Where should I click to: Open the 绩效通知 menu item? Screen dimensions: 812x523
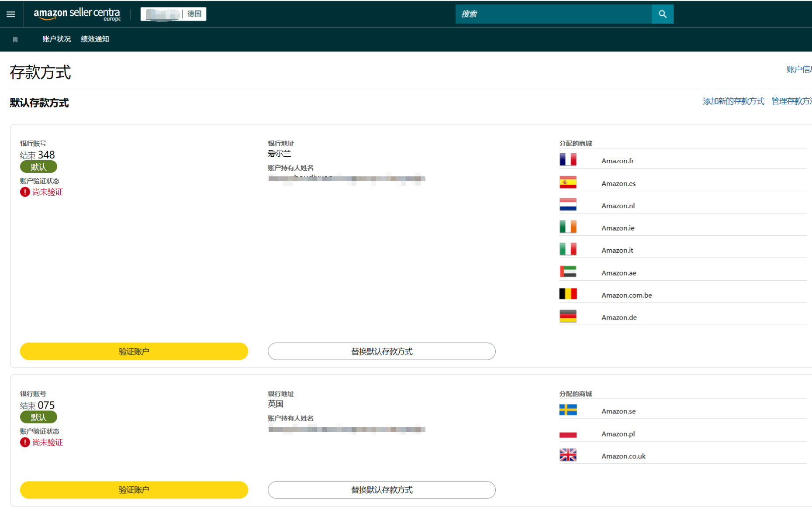95,39
